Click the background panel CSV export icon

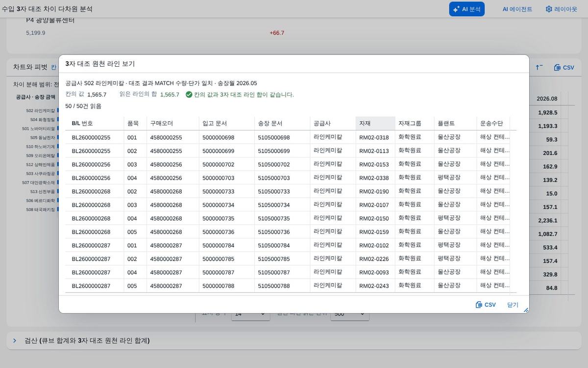click(564, 68)
